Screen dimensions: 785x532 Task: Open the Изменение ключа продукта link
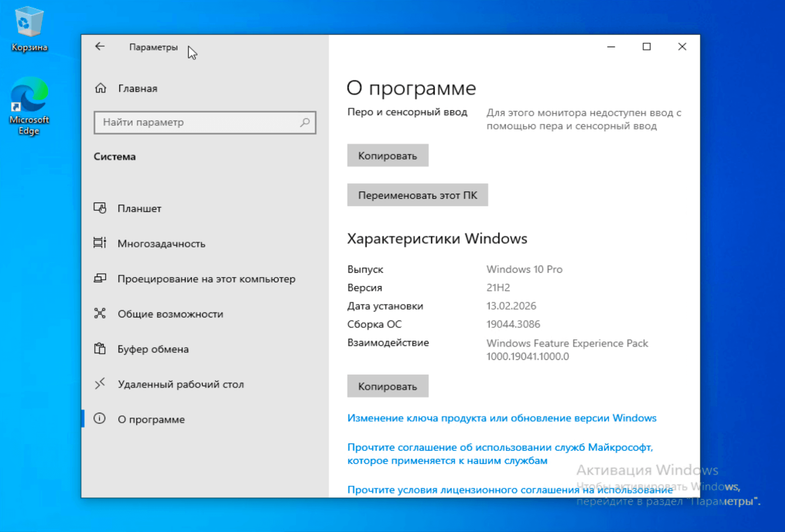501,418
